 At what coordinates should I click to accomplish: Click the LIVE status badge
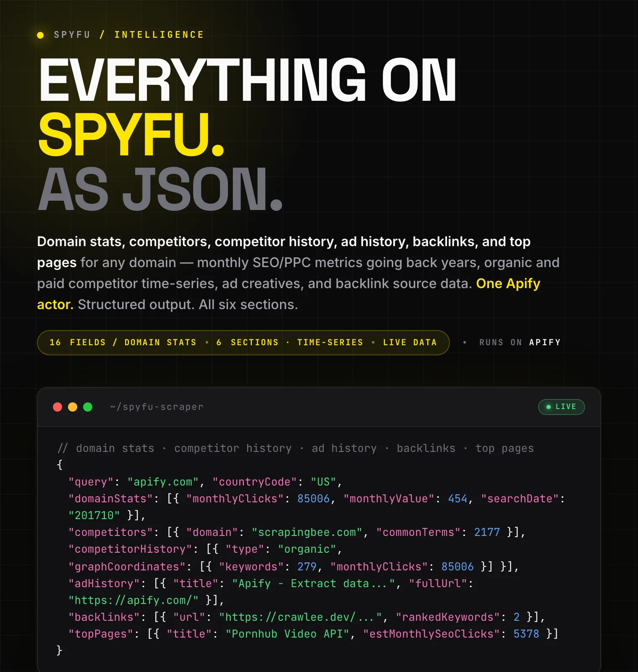(x=561, y=407)
